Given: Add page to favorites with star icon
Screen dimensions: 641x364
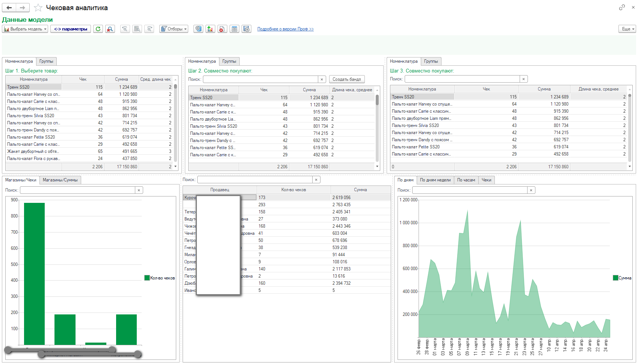Looking at the screenshot, I should (x=38, y=8).
